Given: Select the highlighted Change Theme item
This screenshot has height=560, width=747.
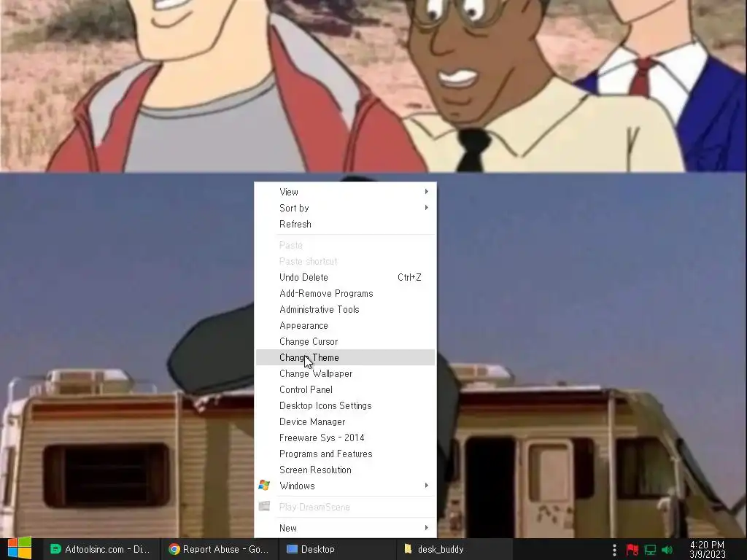Looking at the screenshot, I should (345, 357).
